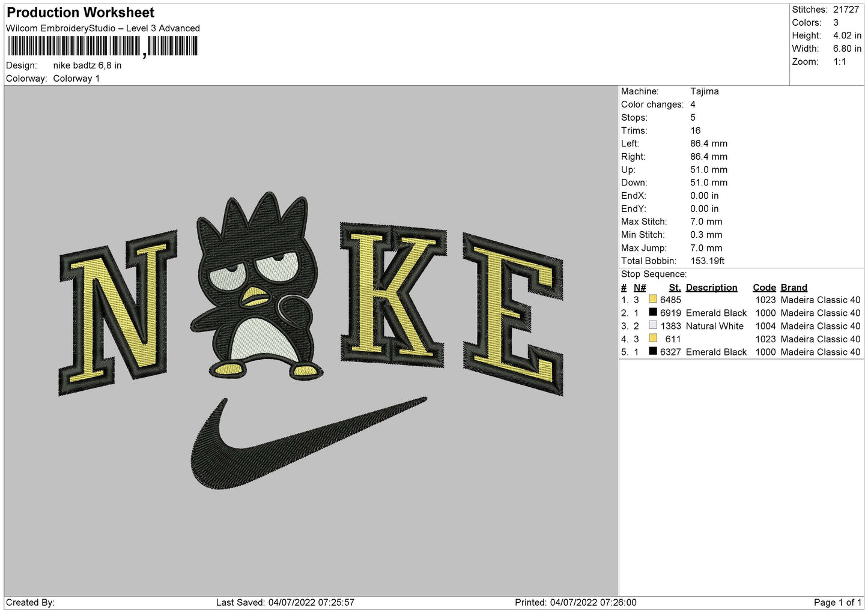Click the 'Description' column header

coord(711,288)
